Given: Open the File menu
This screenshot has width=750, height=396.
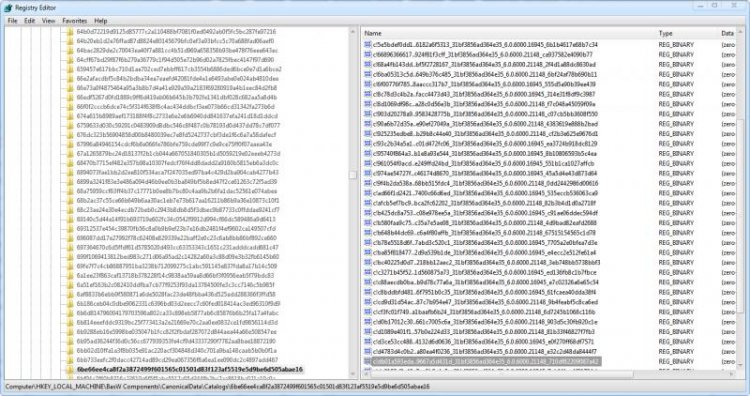Looking at the screenshot, I should (x=12, y=21).
